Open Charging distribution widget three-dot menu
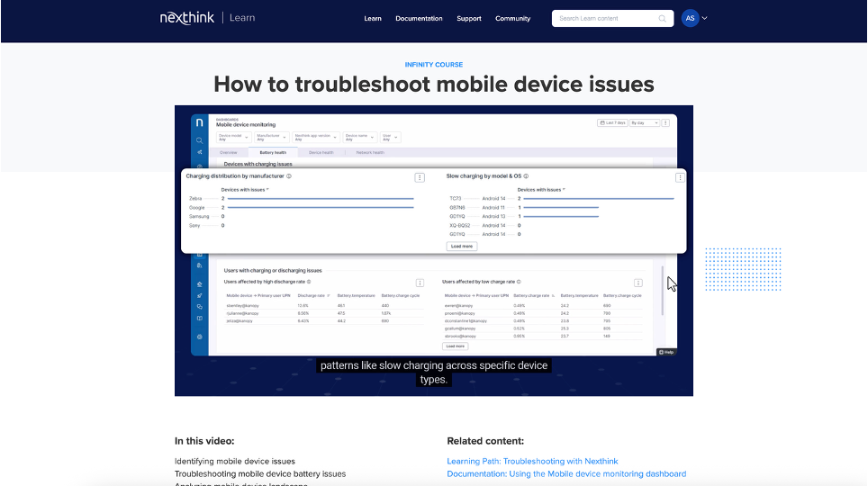Viewport: 868px width, 486px height. 420,177
